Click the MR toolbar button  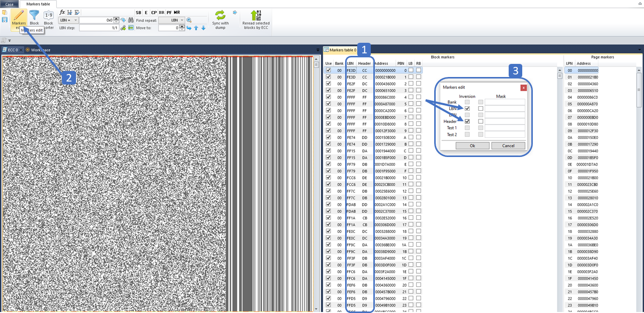pyautogui.click(x=177, y=12)
